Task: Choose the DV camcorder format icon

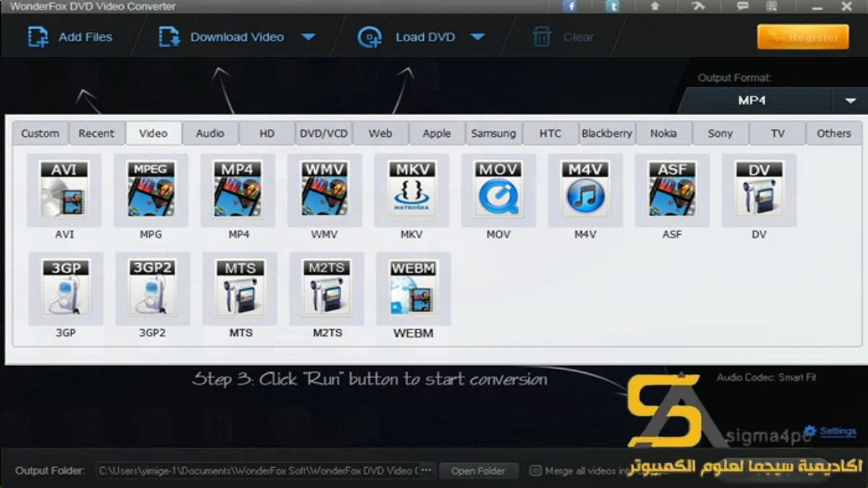Action: click(x=759, y=190)
